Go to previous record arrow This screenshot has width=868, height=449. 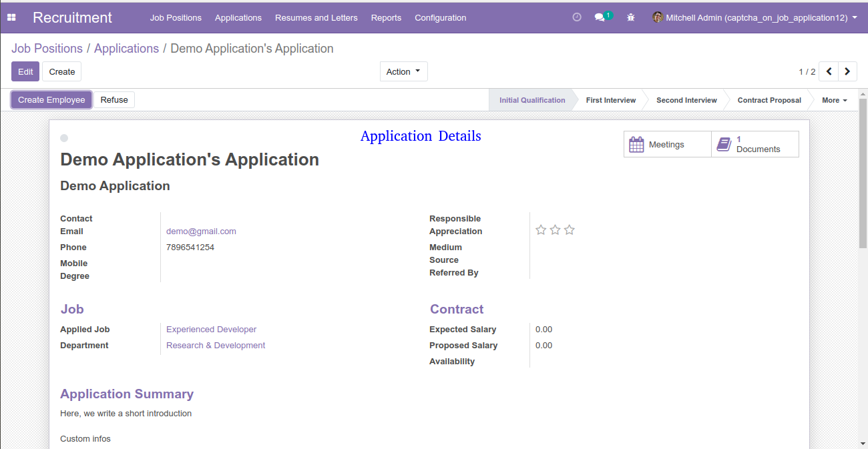pyautogui.click(x=829, y=71)
